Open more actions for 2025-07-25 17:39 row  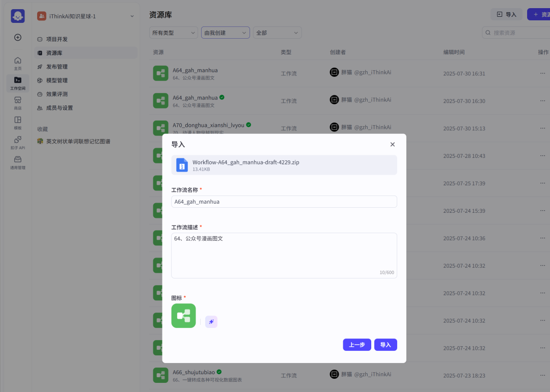(543, 183)
